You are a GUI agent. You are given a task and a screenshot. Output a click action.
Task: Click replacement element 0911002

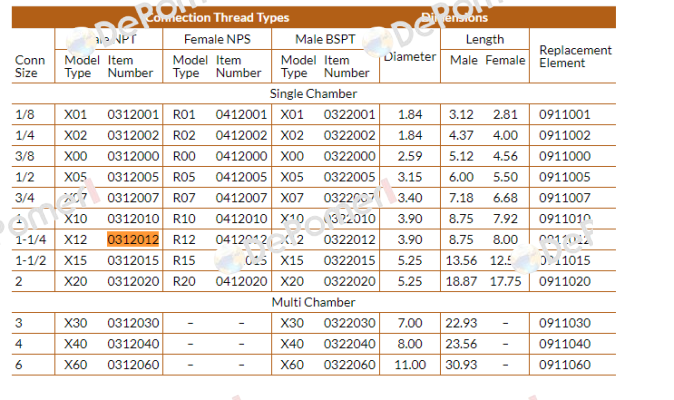pos(565,135)
